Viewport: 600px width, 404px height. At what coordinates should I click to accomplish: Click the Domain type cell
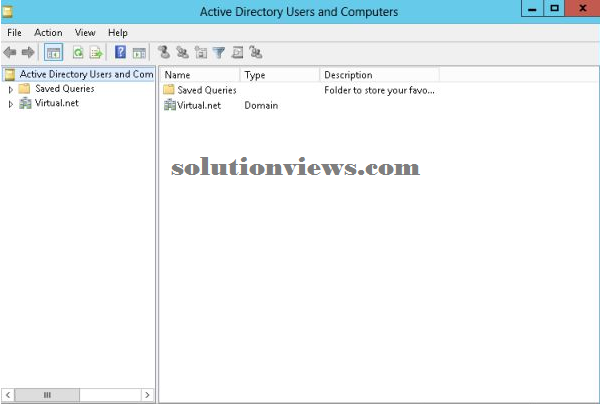point(261,105)
